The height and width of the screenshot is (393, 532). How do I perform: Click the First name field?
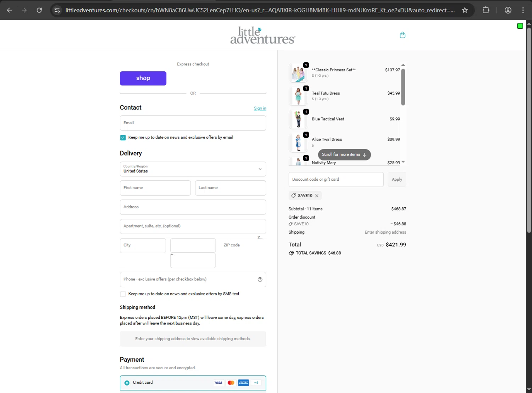coord(155,188)
